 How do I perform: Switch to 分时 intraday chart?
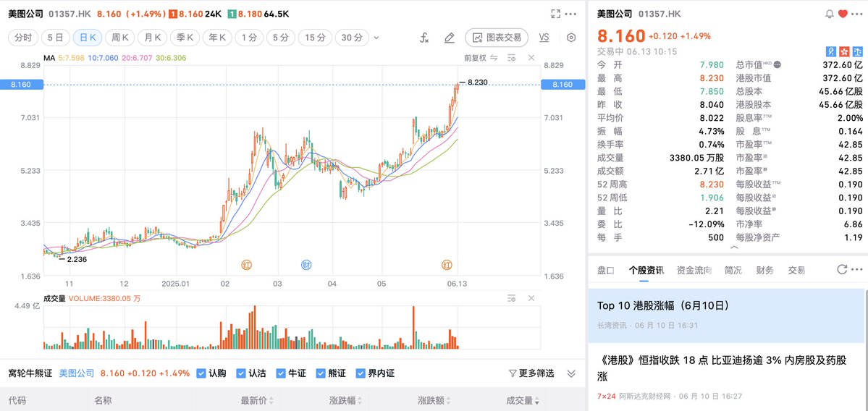[x=22, y=38]
